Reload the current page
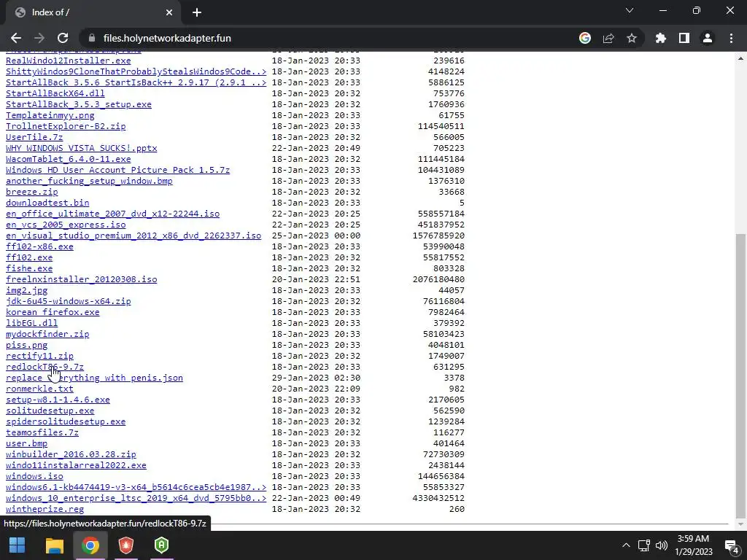This screenshot has height=560, width=747. (63, 38)
